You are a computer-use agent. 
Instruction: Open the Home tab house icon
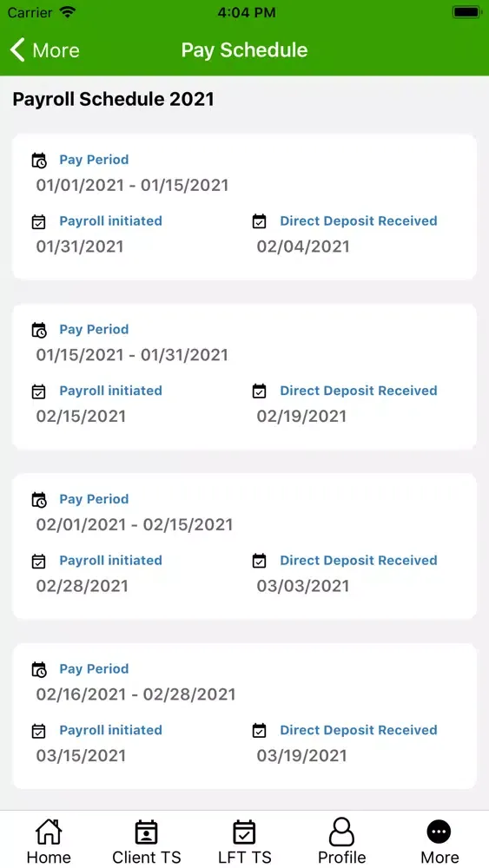49,831
